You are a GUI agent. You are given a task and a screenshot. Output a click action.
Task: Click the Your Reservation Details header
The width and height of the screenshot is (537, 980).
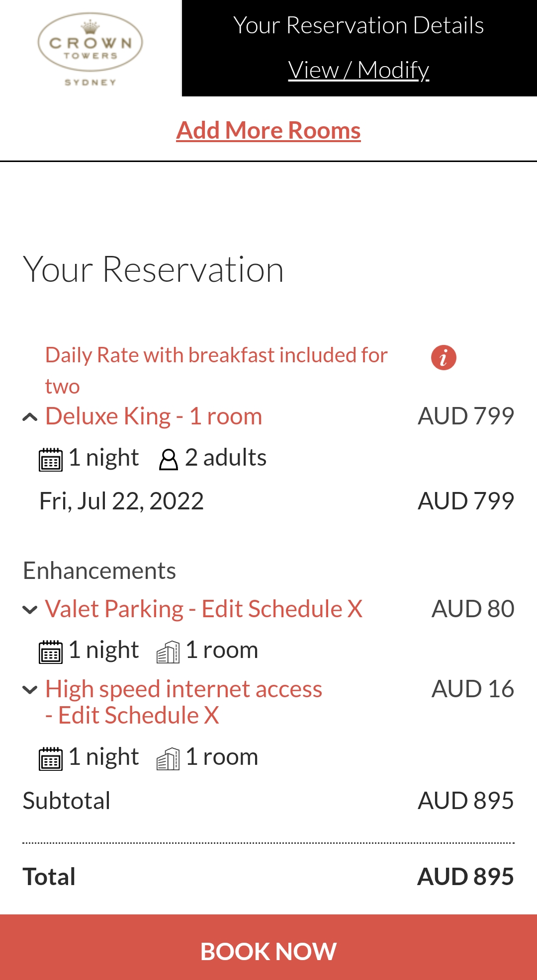[358, 26]
